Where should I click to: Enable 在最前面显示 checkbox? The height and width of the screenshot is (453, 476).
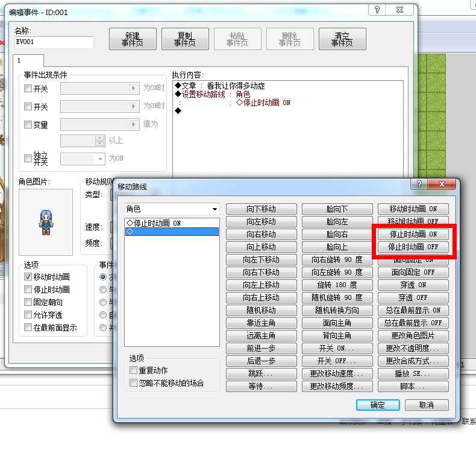(x=28, y=327)
